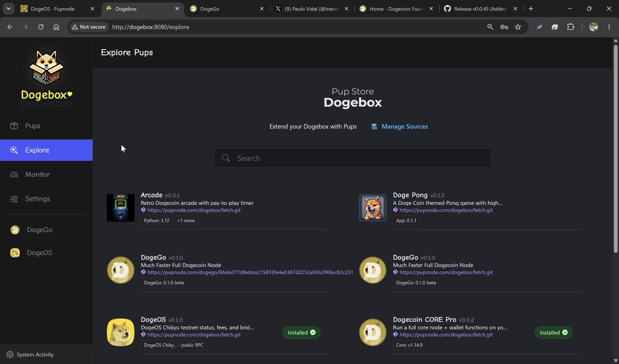Viewport: 619px width, 364px height.
Task: Open the browser three-dot menu
Action: 609,27
